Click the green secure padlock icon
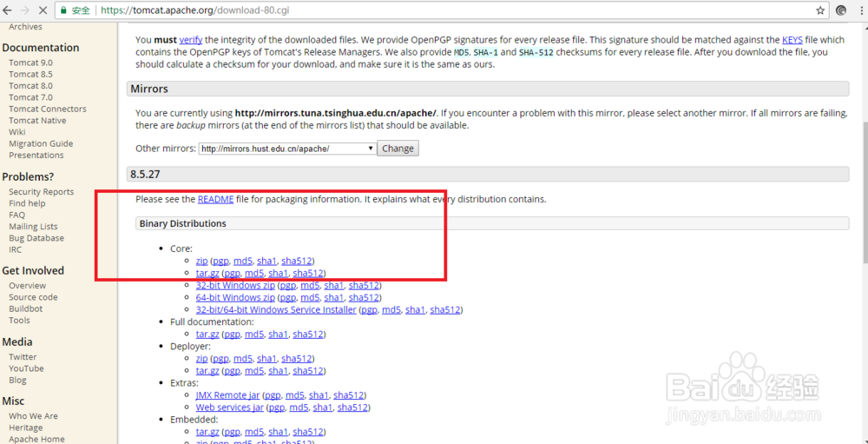The height and width of the screenshot is (444, 868). (x=63, y=10)
